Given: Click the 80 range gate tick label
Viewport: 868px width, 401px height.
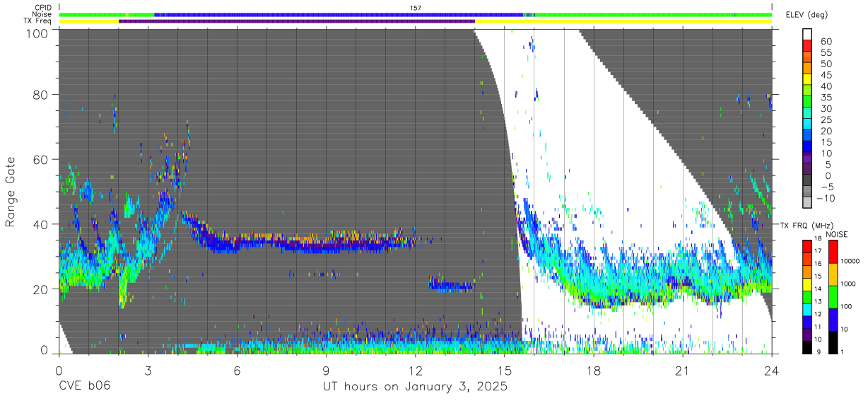Looking at the screenshot, I should 40,95.
